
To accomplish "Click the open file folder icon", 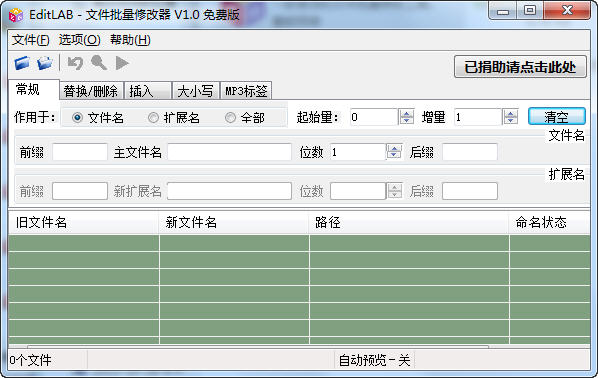I will point(22,63).
